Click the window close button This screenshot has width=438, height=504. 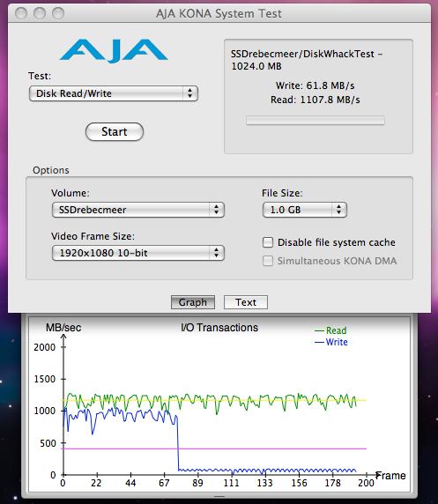21,13
